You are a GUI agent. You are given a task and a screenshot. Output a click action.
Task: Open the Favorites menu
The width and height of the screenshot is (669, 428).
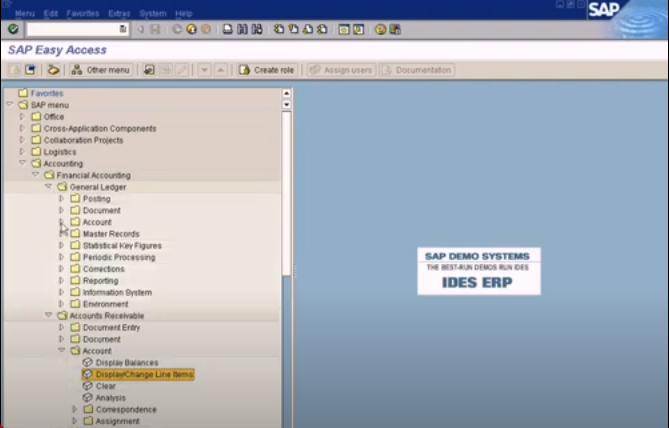tap(83, 14)
